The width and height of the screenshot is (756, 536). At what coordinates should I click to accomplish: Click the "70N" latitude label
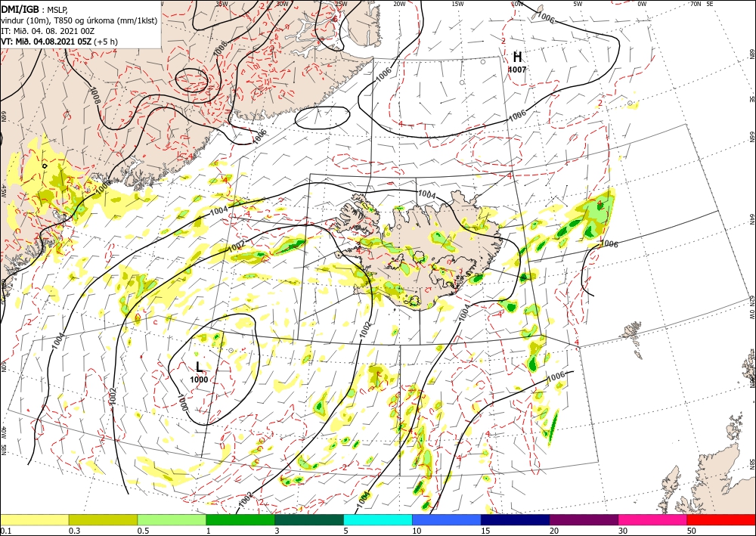pos(696,3)
